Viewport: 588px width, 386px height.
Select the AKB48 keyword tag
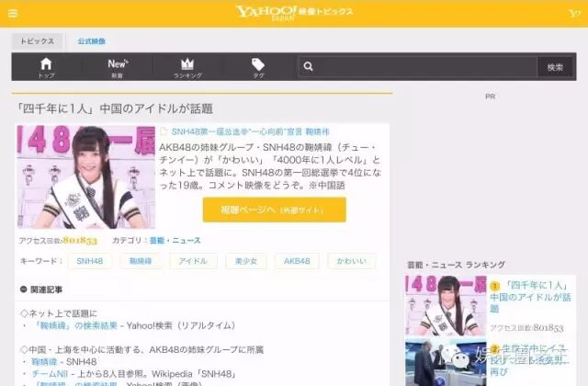point(297,261)
